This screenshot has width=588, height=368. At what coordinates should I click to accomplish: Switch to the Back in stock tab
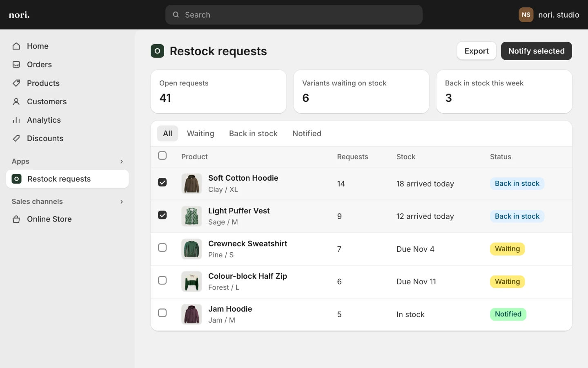[x=253, y=134]
